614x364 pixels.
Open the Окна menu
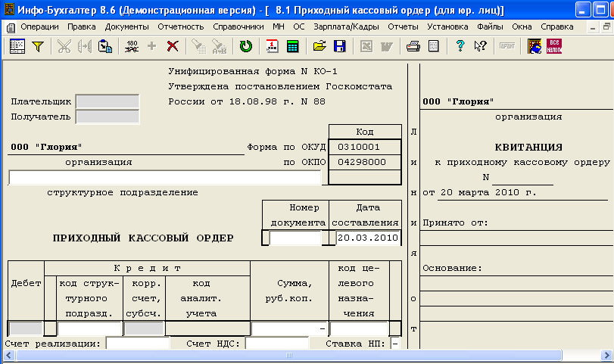click(522, 26)
